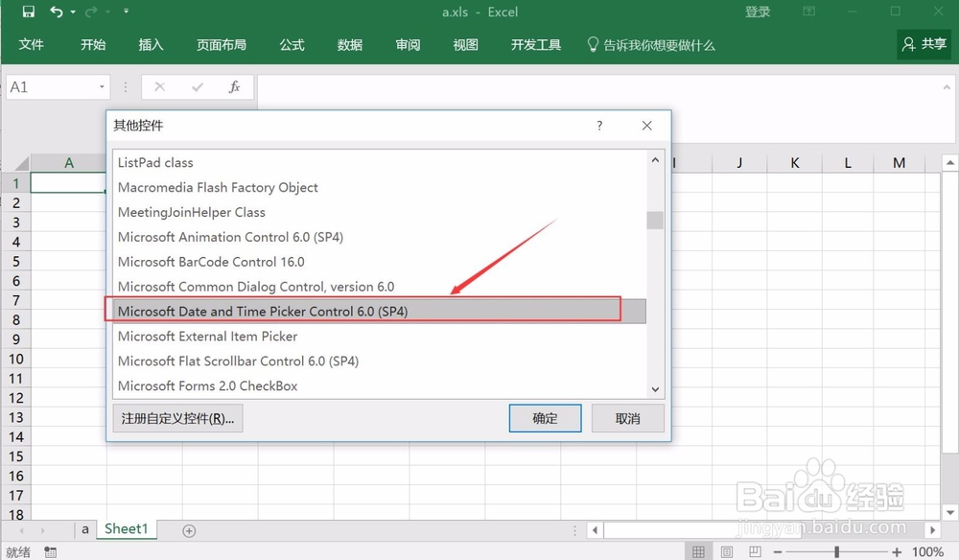Open the 数据 ribbon tab
The image size is (959, 560).
click(350, 45)
